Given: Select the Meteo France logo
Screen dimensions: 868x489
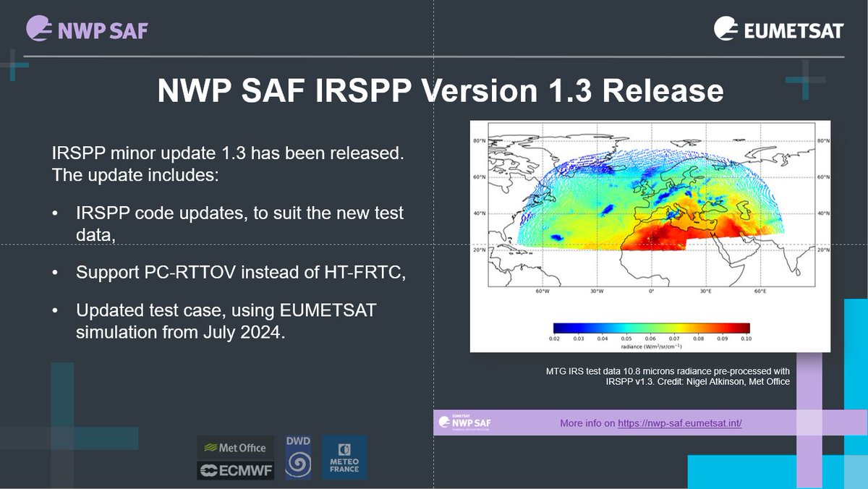Looking at the screenshot, I should pos(344,457).
